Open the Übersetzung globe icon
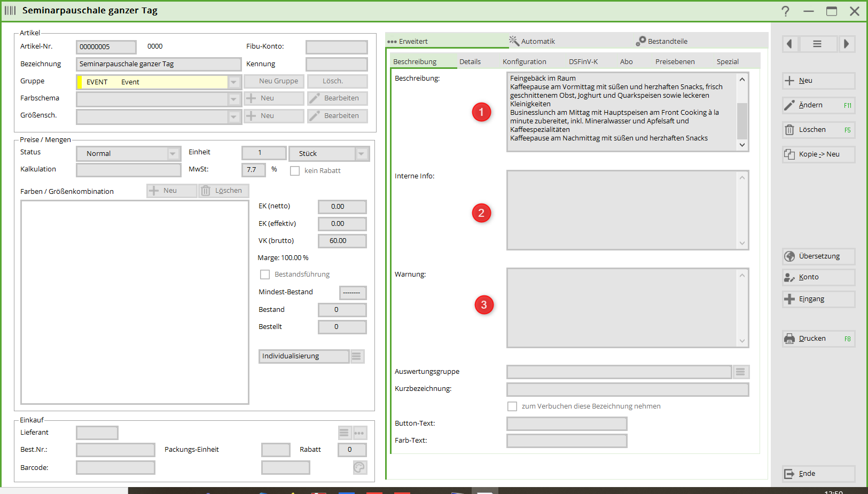The width and height of the screenshot is (868, 494). tap(789, 256)
